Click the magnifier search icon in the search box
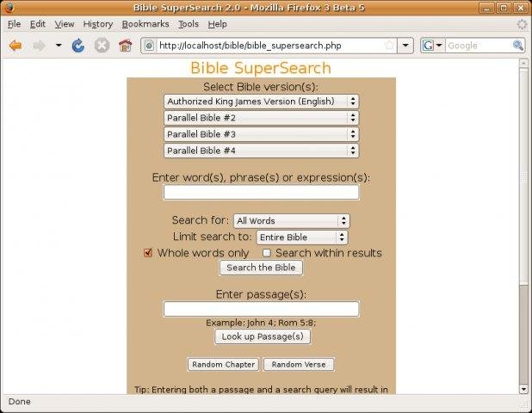Screen dimensions: 532x413 (x=517, y=46)
